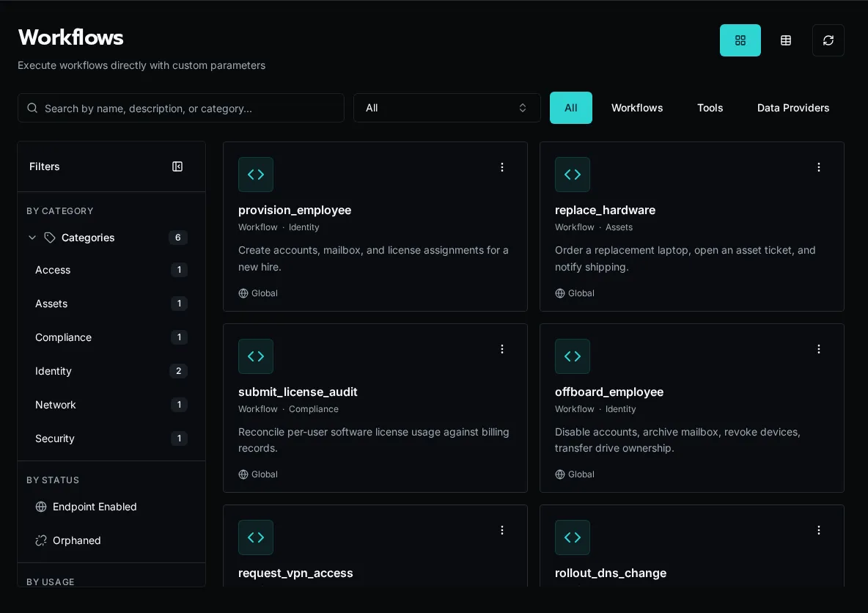Toggle the Orphaned status filter
The width and height of the screenshot is (868, 613).
(111, 540)
